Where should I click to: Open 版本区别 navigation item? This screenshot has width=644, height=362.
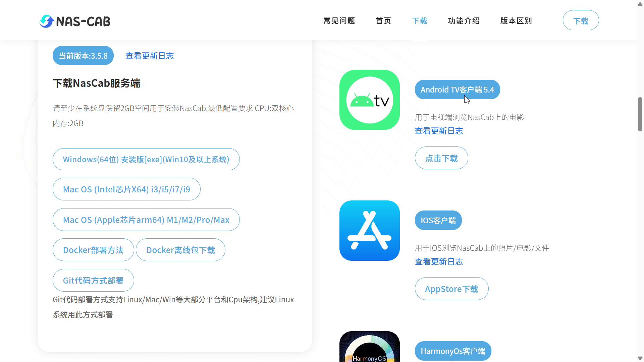[516, 21]
